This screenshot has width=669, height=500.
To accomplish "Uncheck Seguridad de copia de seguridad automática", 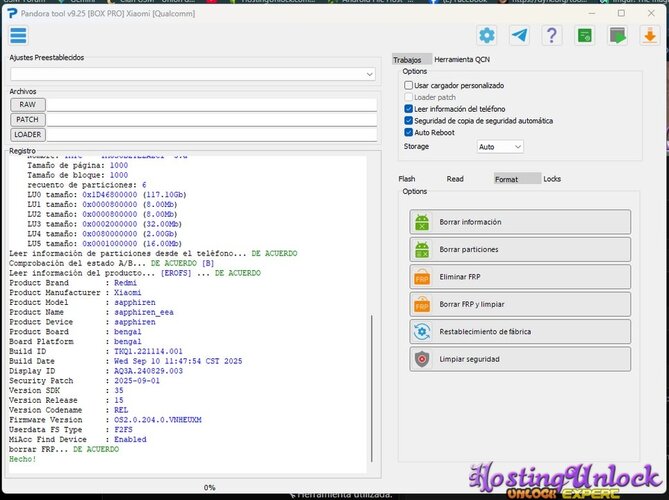I will tap(408, 121).
